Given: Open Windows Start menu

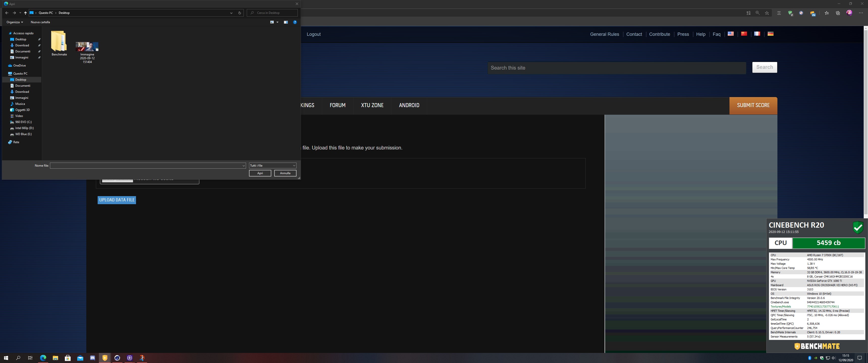Looking at the screenshot, I should tap(6, 358).
